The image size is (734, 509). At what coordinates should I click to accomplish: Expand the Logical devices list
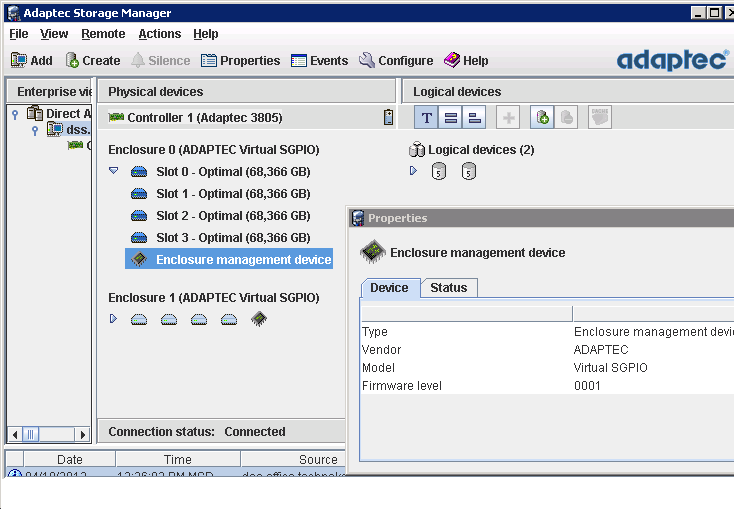pos(413,170)
